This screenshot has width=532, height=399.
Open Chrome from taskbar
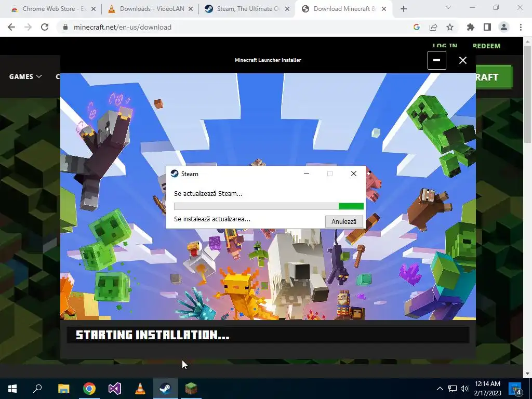click(x=89, y=389)
